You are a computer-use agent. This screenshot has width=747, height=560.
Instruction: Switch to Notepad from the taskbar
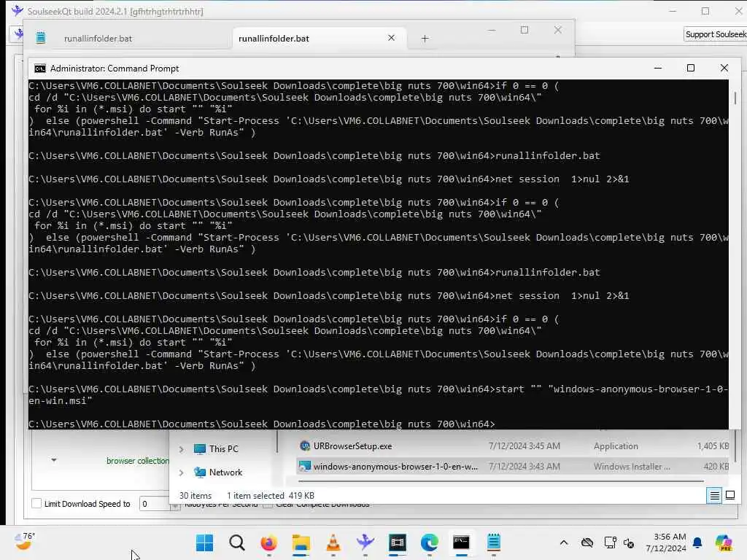click(494, 542)
